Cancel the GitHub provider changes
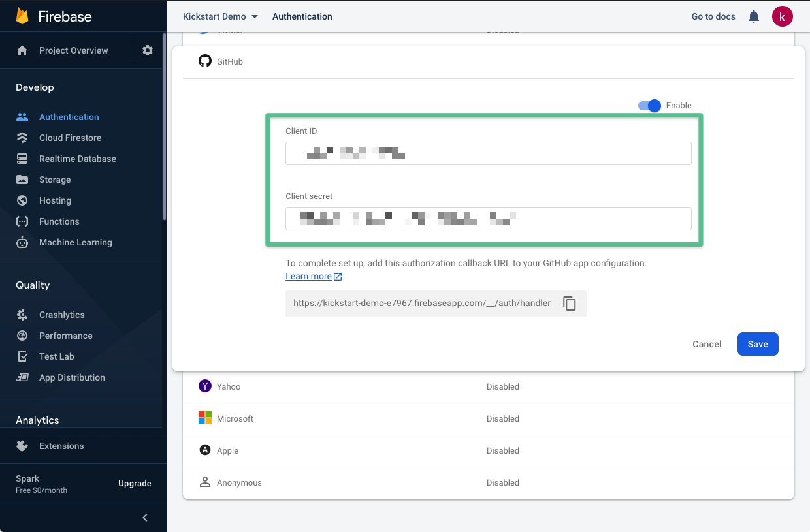Image resolution: width=810 pixels, height=532 pixels. pos(707,344)
